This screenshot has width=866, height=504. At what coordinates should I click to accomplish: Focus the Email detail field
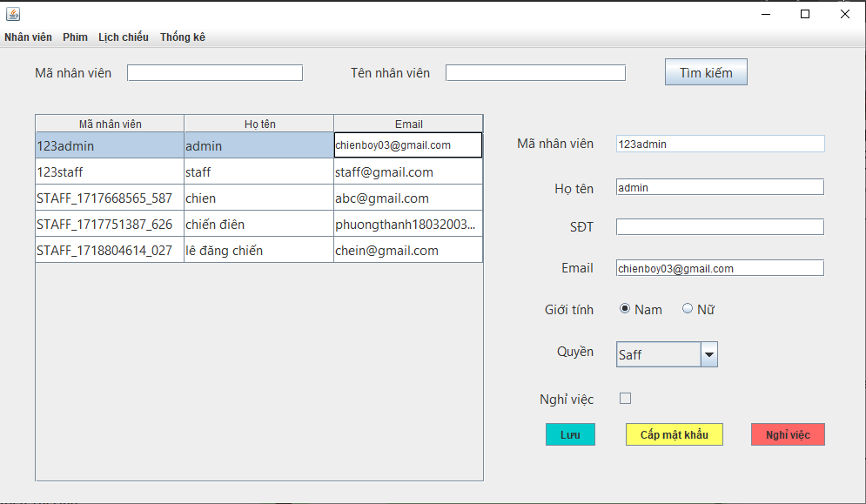[720, 268]
